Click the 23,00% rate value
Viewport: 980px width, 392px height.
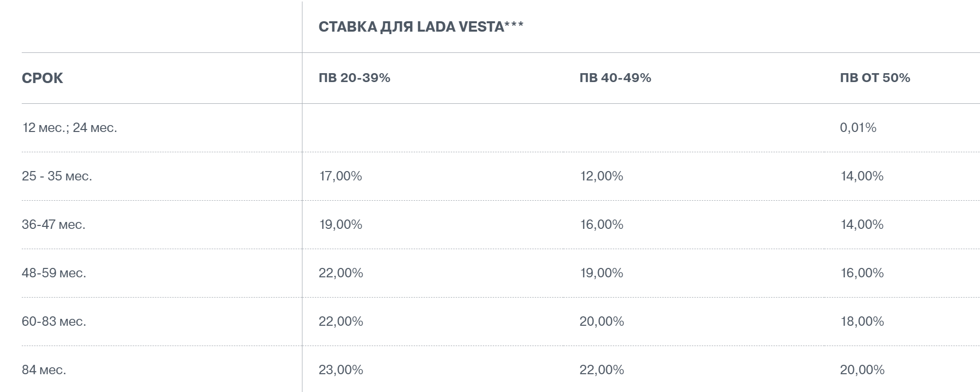[341, 370]
